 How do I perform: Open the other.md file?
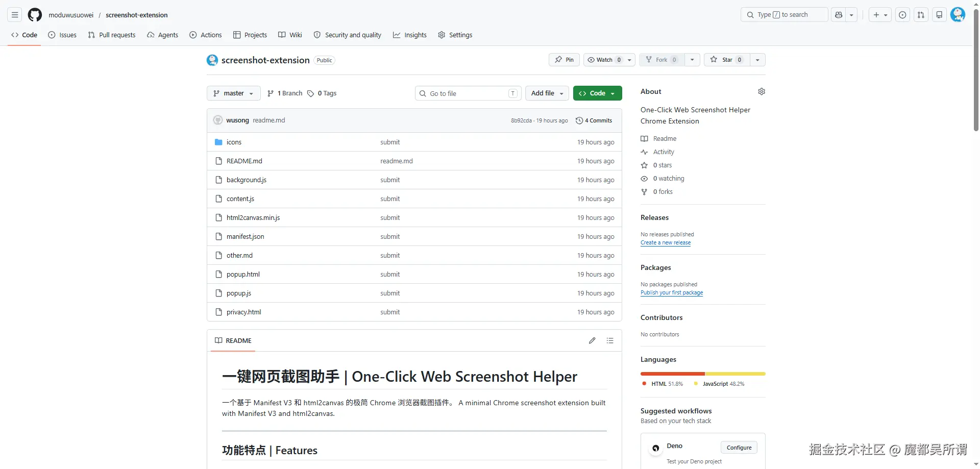(x=239, y=256)
